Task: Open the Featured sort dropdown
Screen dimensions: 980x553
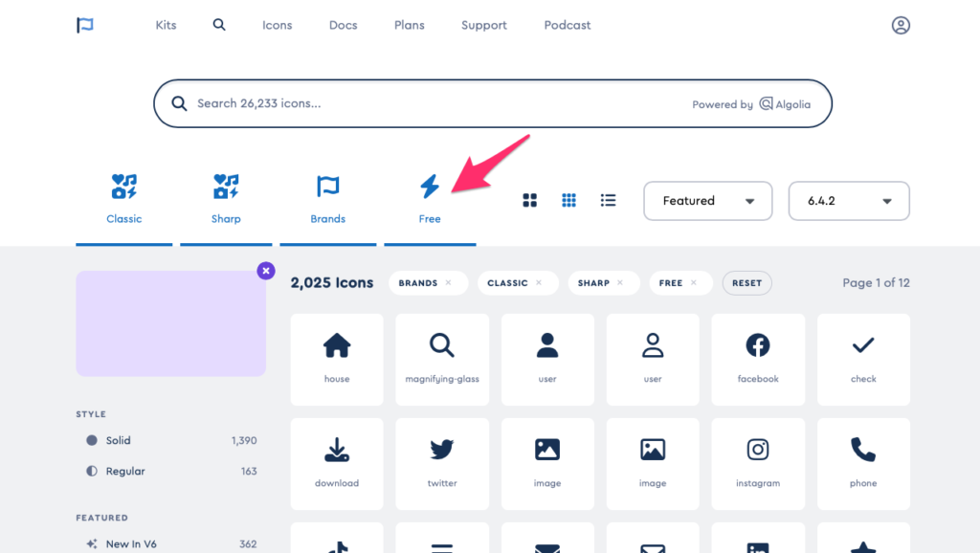Action: coord(708,201)
